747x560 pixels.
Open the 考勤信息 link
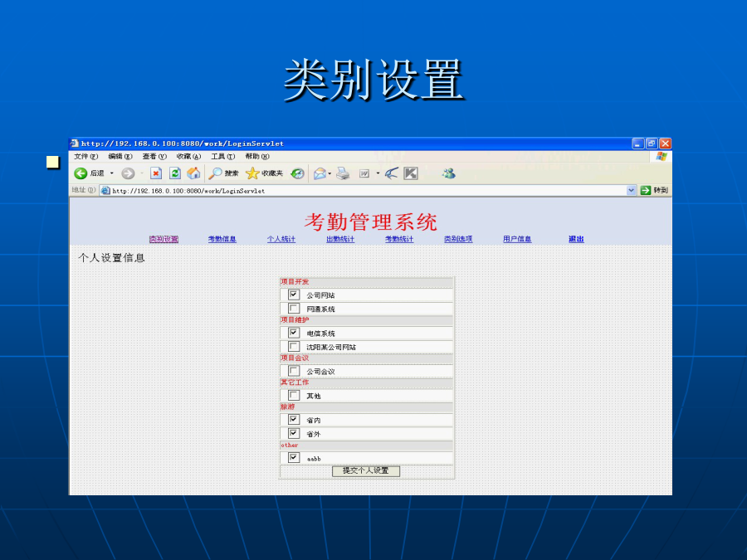coord(222,239)
